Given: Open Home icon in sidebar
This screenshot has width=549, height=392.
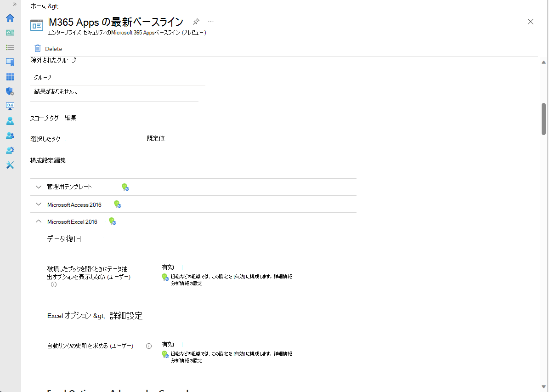Looking at the screenshot, I should pyautogui.click(x=10, y=18).
